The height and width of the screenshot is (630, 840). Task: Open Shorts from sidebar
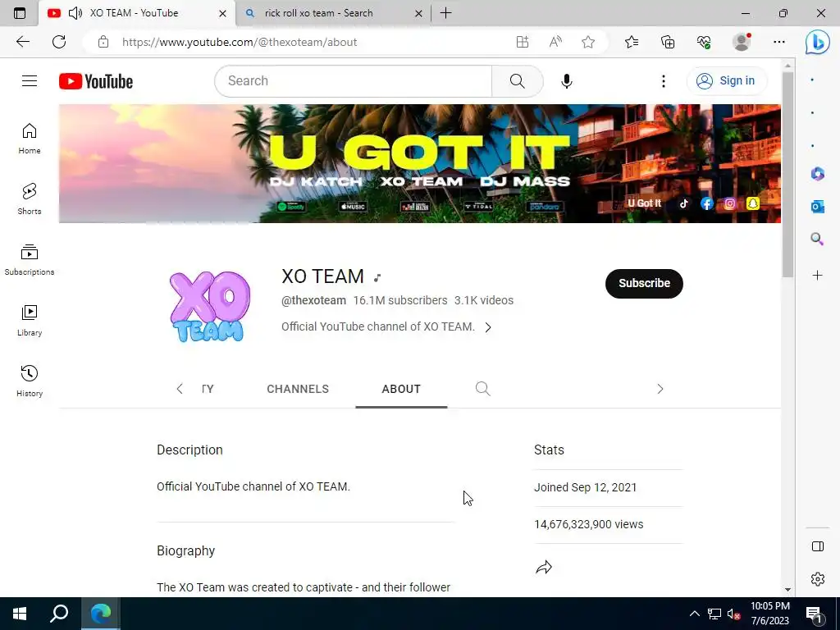(30, 199)
